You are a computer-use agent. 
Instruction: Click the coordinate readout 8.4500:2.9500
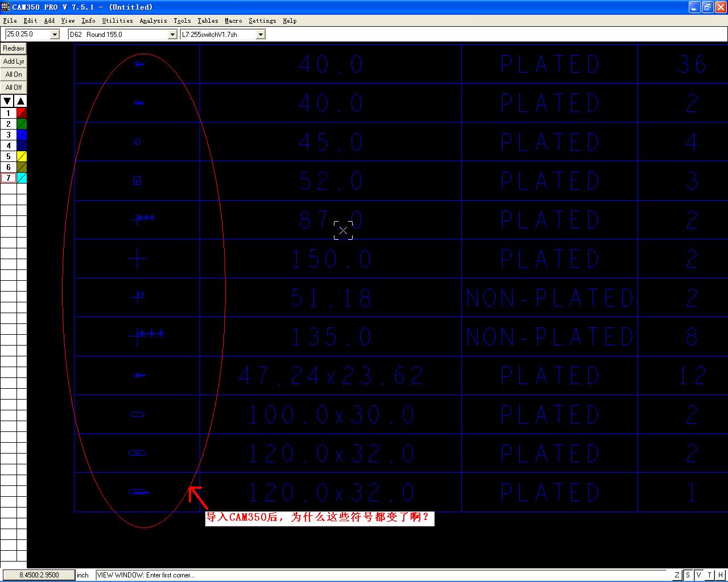pyautogui.click(x=39, y=575)
